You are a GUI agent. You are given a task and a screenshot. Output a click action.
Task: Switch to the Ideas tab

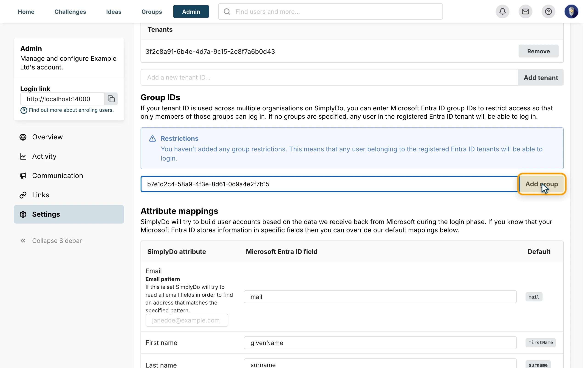click(x=114, y=11)
